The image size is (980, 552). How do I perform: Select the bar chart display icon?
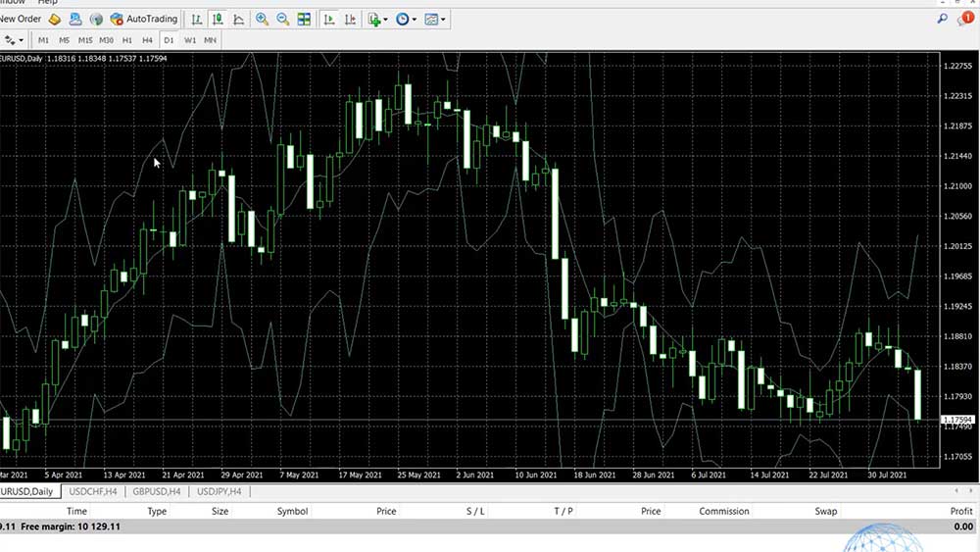click(197, 19)
